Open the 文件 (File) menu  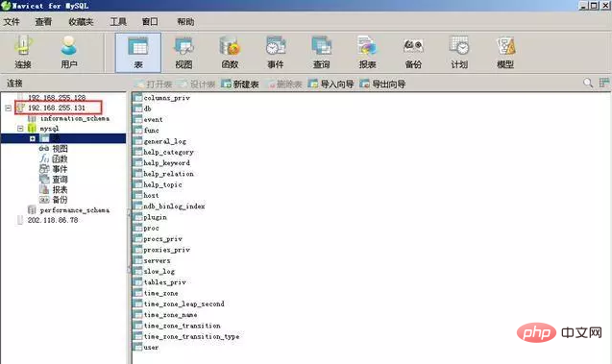point(12,22)
